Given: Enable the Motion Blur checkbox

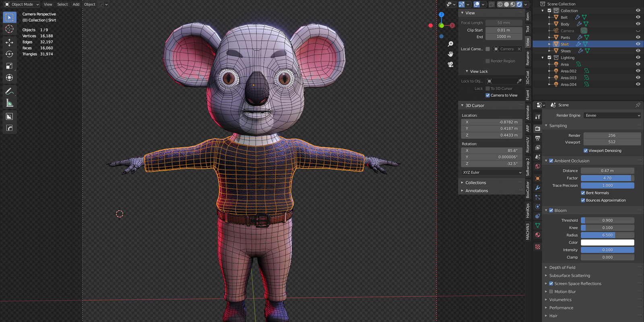Looking at the screenshot, I should 551,291.
